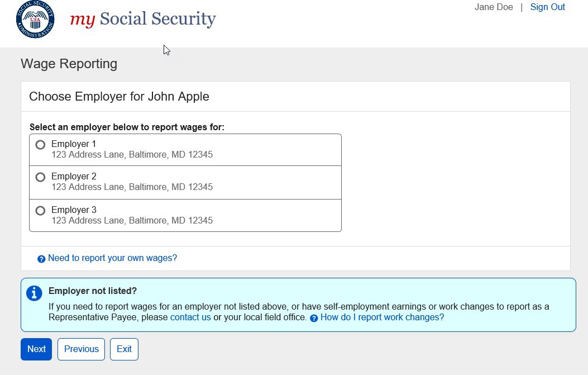
Task: Click the Exit button
Action: point(124,349)
